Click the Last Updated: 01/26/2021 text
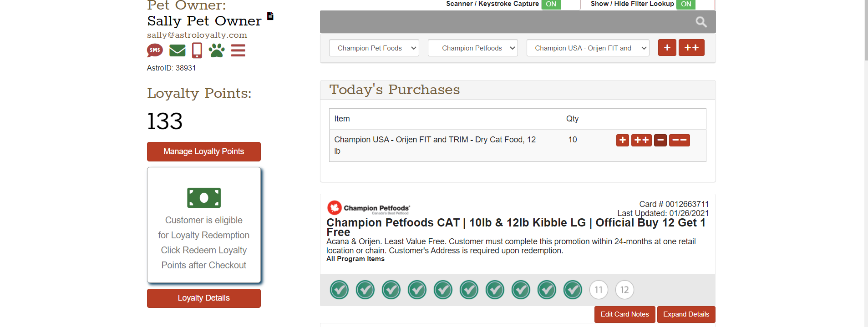The image size is (868, 327). pos(663,213)
